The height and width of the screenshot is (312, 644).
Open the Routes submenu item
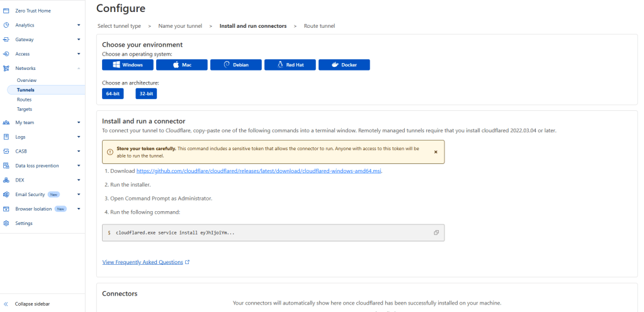click(x=24, y=100)
